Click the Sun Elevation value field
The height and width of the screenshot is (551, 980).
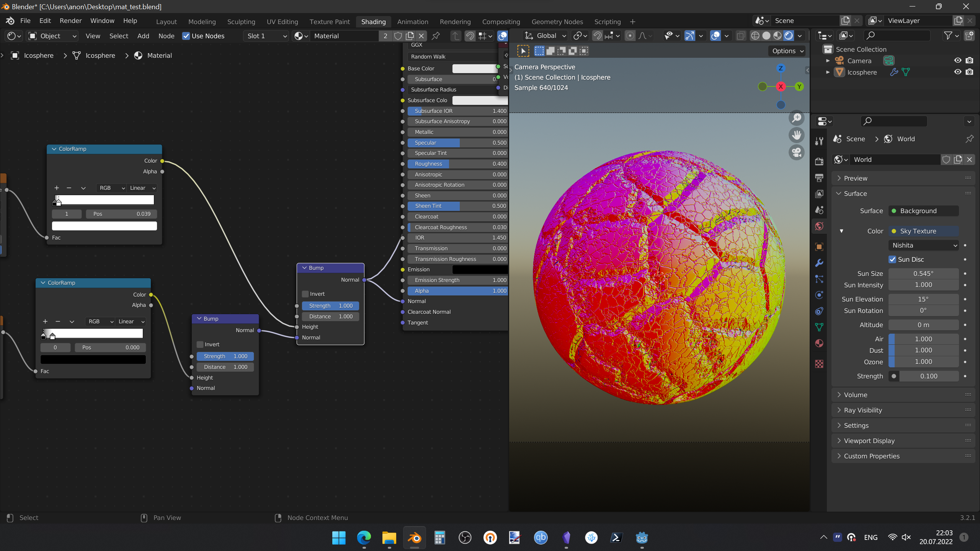tap(923, 299)
